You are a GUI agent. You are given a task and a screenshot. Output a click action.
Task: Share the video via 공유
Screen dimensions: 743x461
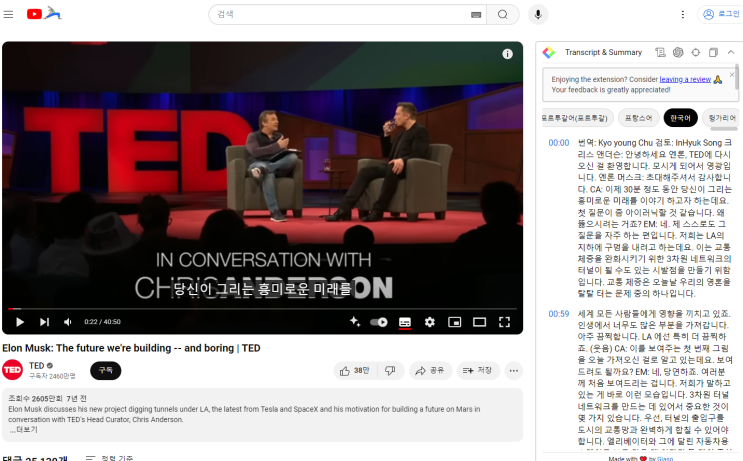click(x=430, y=371)
